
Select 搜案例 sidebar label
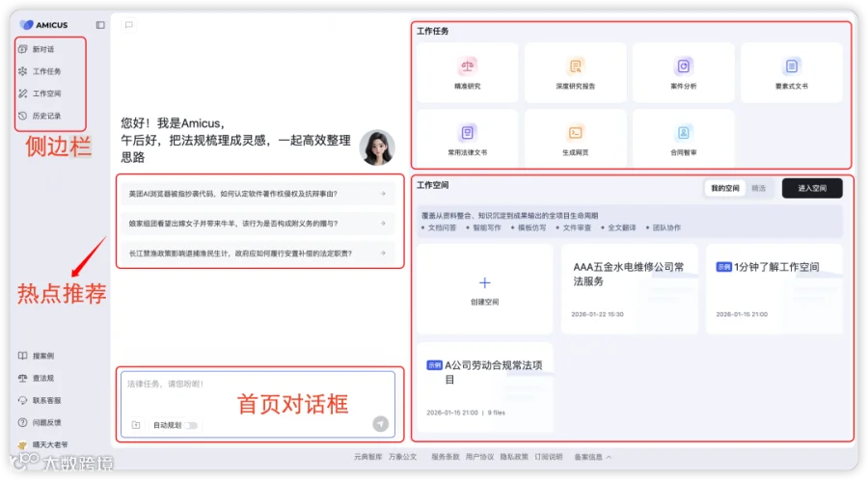43,356
